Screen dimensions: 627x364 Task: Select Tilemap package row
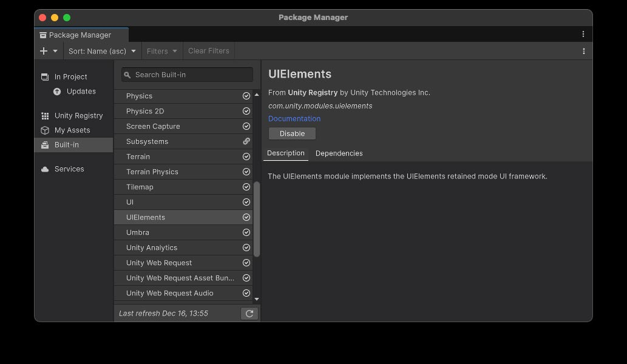(183, 187)
